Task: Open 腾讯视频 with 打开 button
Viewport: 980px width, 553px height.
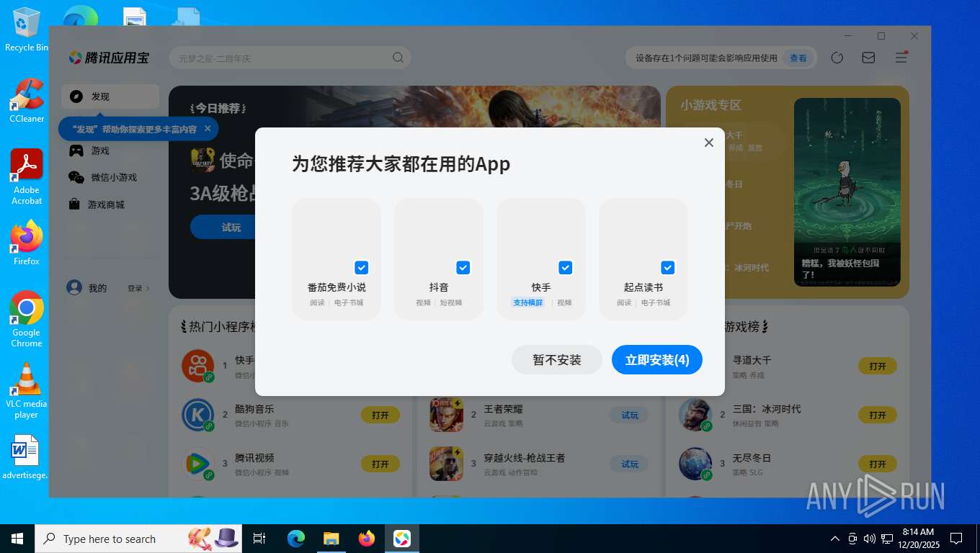Action: (380, 464)
